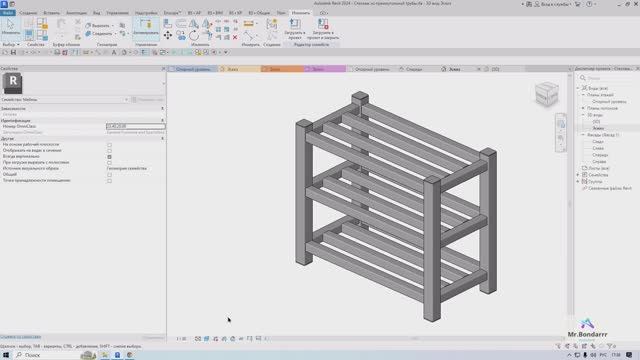Viewport: 640px width, 360px height.
Task: Switch to the orange Эскиз view tab
Action: tap(282, 69)
